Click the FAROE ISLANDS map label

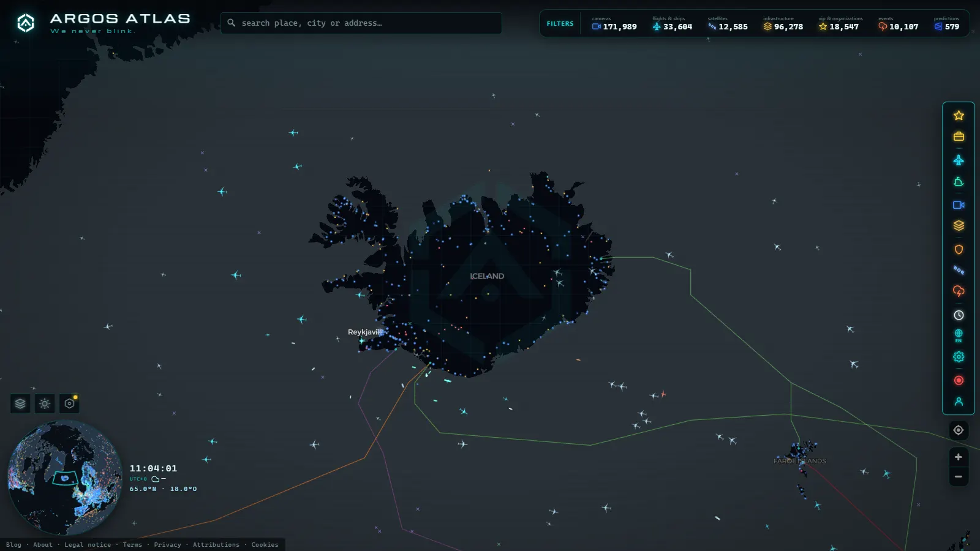point(800,461)
